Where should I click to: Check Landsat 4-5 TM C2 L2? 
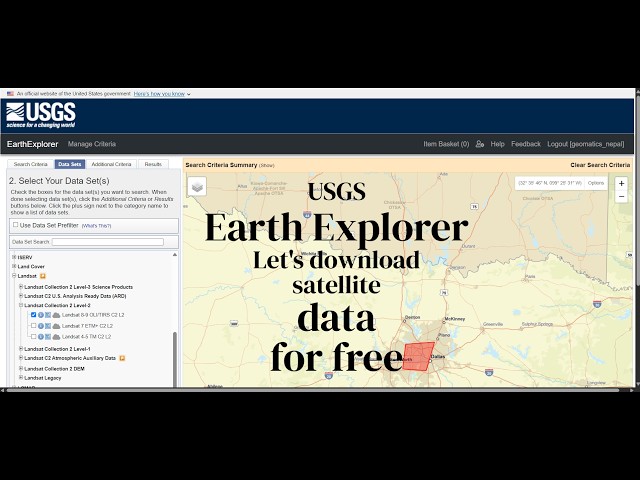click(33, 336)
